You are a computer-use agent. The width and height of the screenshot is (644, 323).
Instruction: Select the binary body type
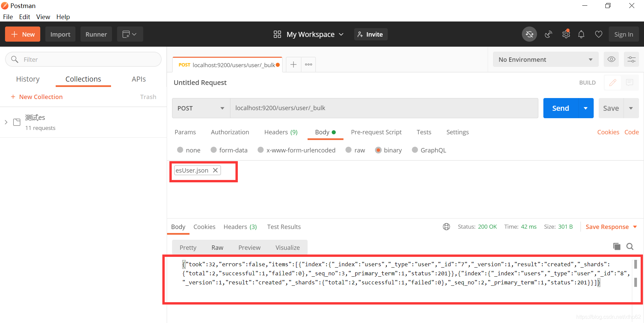click(378, 150)
